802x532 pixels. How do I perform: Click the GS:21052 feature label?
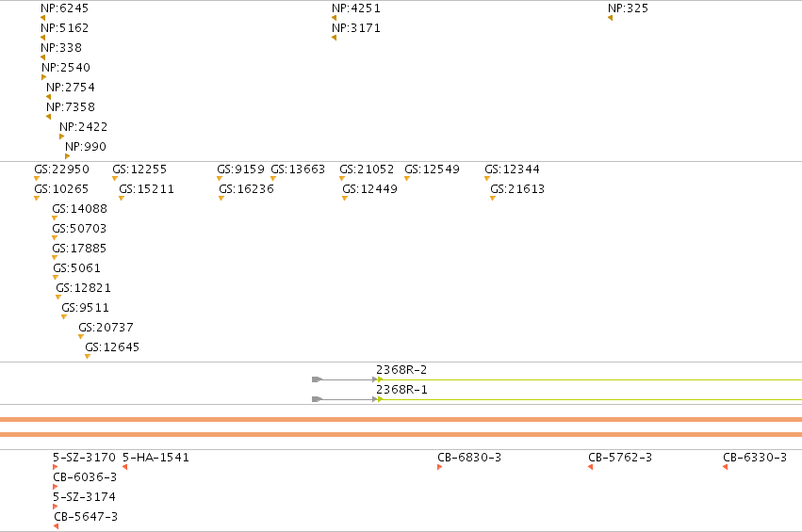367,169
